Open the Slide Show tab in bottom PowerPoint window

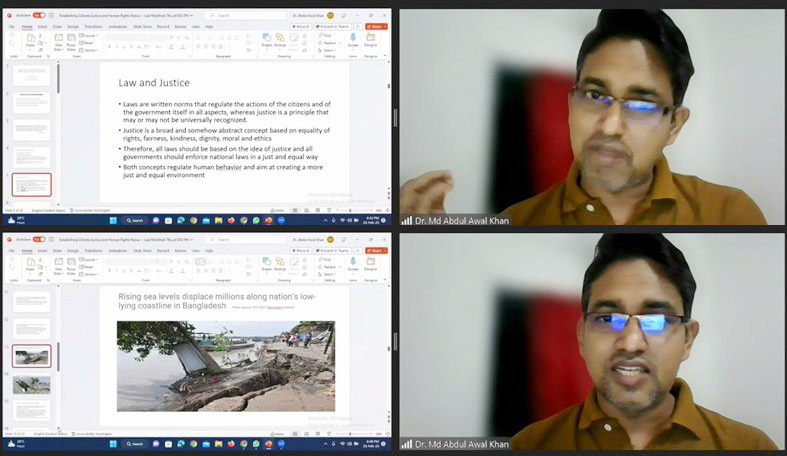click(x=143, y=250)
